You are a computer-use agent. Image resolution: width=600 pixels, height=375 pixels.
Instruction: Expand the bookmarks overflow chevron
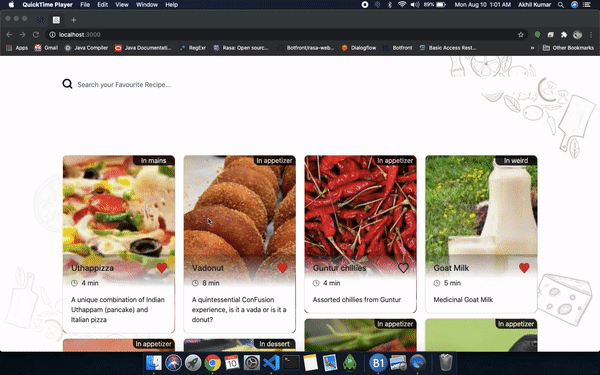click(532, 48)
